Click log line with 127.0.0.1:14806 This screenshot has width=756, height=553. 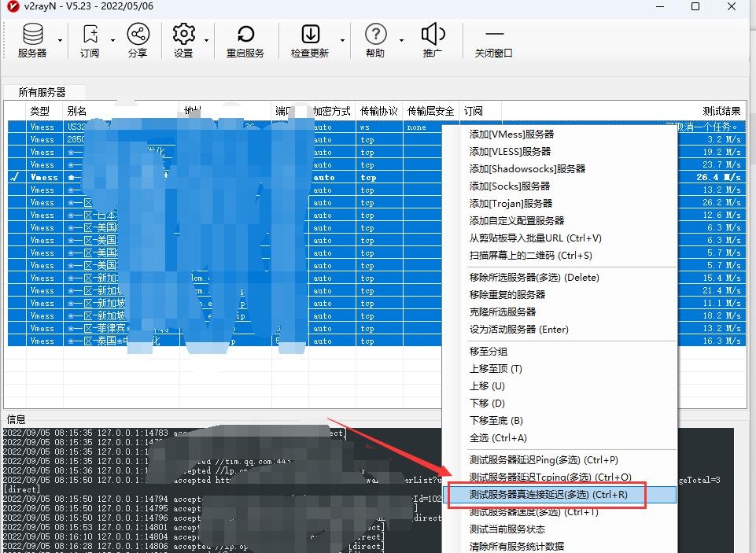pos(193,546)
